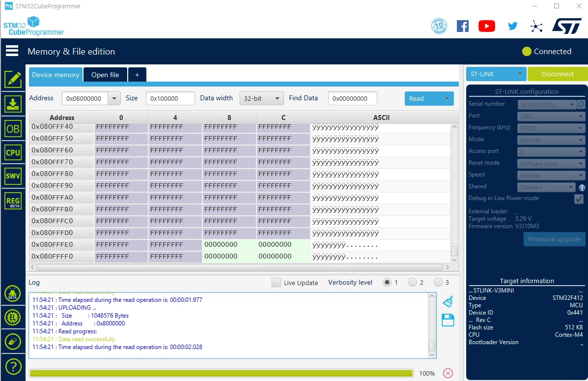Screen dimensions: 588x381
Task: Open the Option Bytes OB panel
Action: tap(13, 129)
